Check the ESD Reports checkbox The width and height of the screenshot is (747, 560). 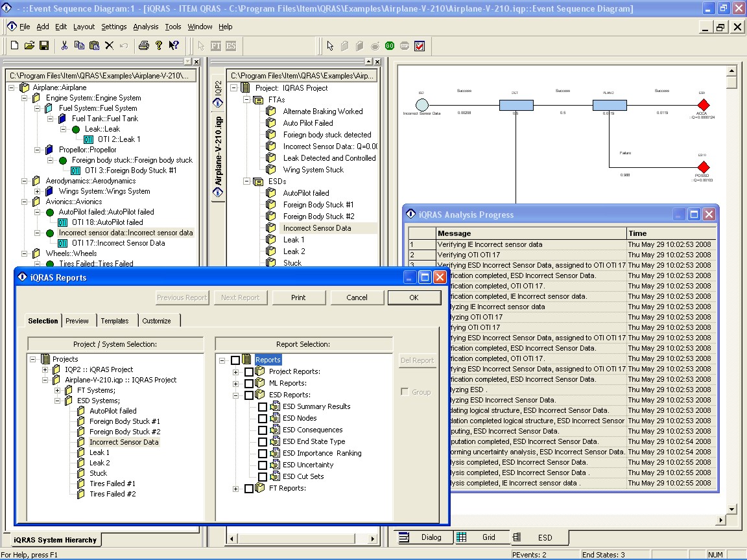click(249, 395)
